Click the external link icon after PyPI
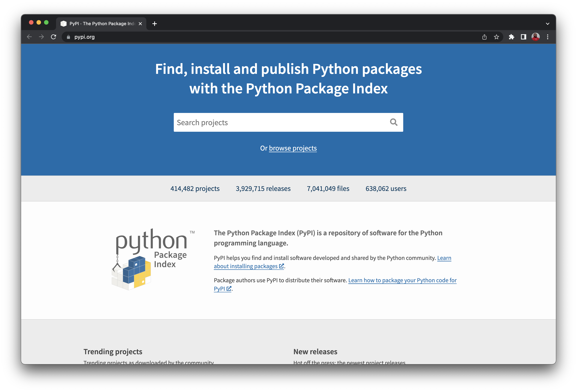577x392 pixels. (x=229, y=288)
